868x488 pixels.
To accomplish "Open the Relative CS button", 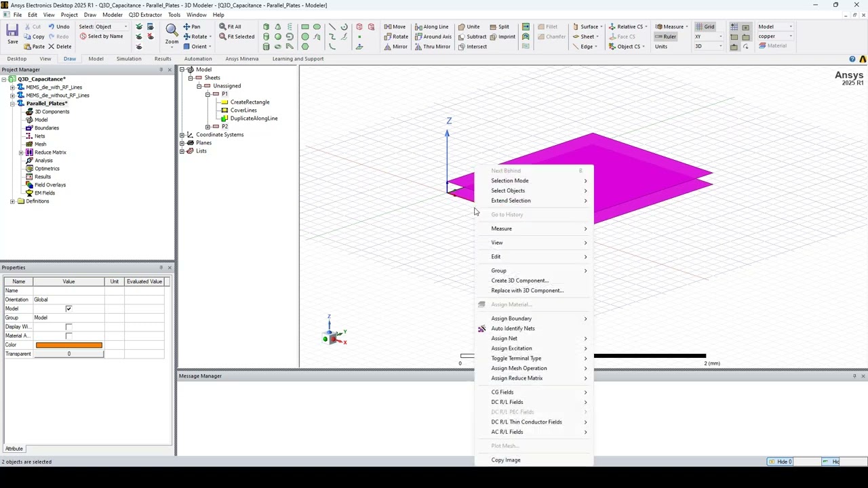I will [x=628, y=26].
